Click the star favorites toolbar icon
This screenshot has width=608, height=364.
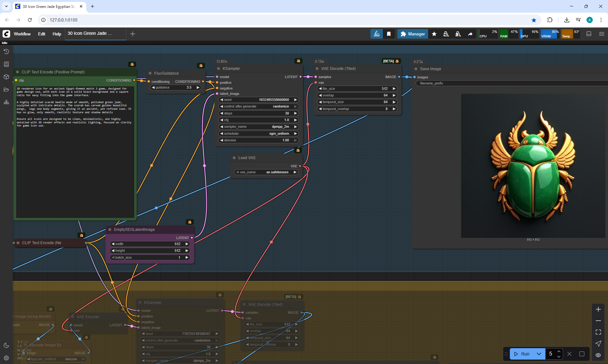434,34
